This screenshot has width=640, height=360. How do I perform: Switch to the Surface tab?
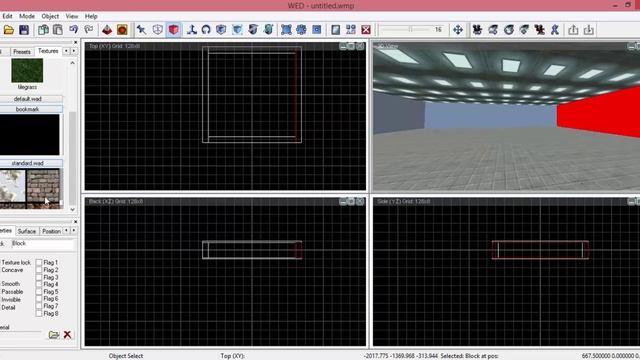(27, 231)
